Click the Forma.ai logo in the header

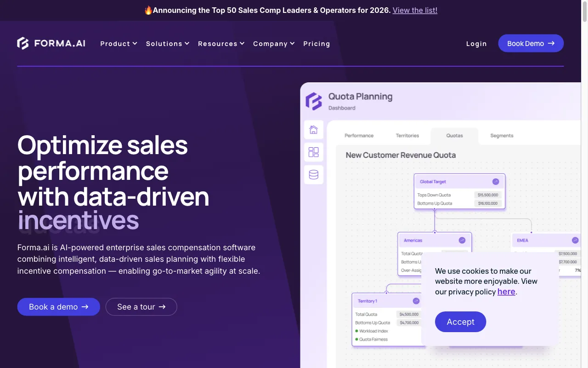(51, 44)
